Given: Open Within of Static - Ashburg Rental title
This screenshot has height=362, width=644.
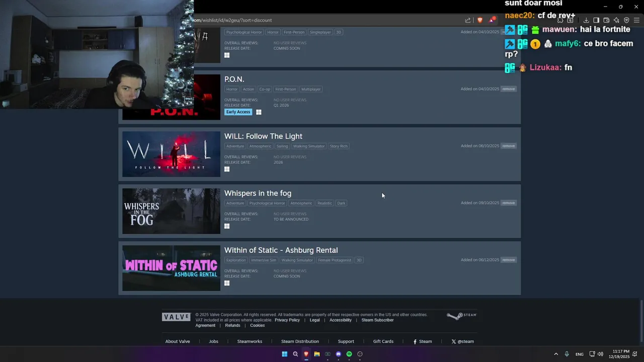Looking at the screenshot, I should 281,250.
